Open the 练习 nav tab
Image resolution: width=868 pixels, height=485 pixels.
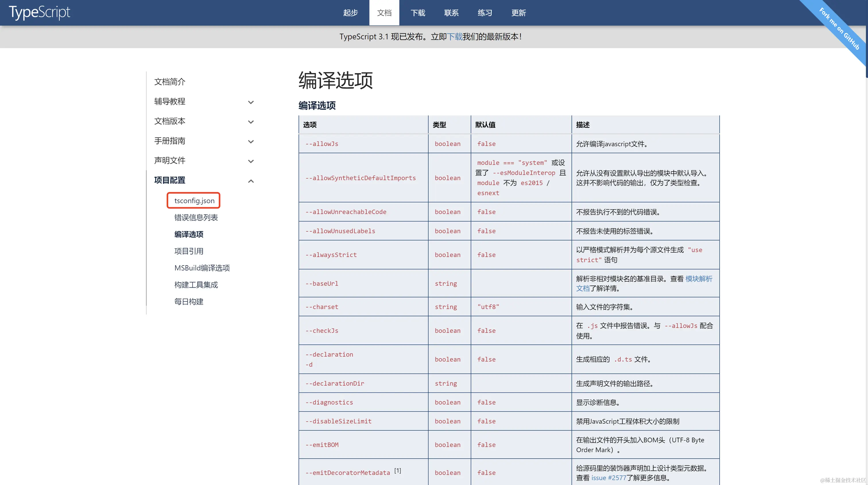485,13
